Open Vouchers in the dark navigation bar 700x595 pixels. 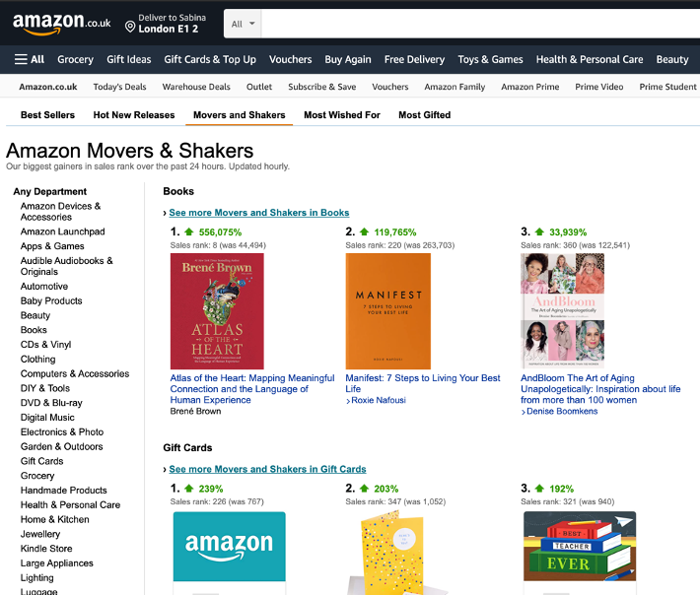pos(291,59)
